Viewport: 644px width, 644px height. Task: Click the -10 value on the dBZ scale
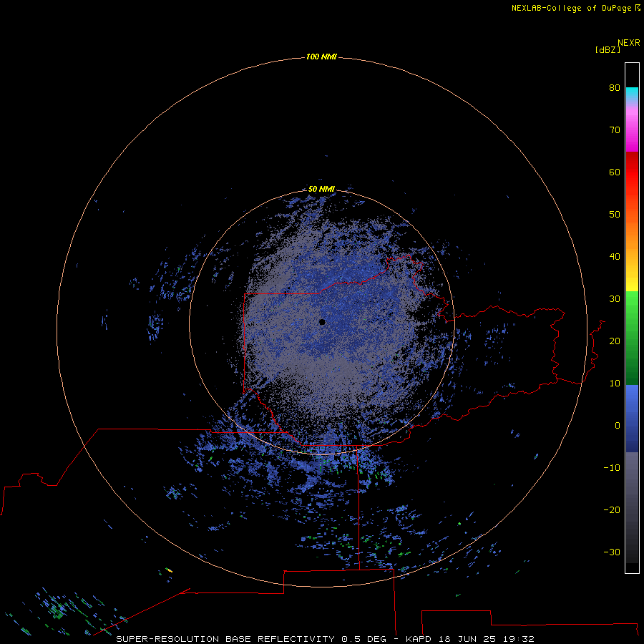click(x=612, y=467)
